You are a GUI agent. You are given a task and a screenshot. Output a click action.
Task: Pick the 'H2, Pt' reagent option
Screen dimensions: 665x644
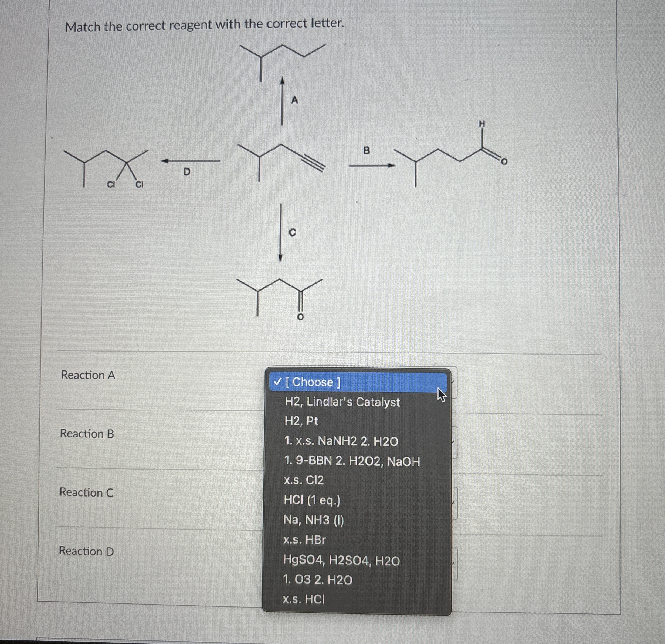pyautogui.click(x=301, y=421)
